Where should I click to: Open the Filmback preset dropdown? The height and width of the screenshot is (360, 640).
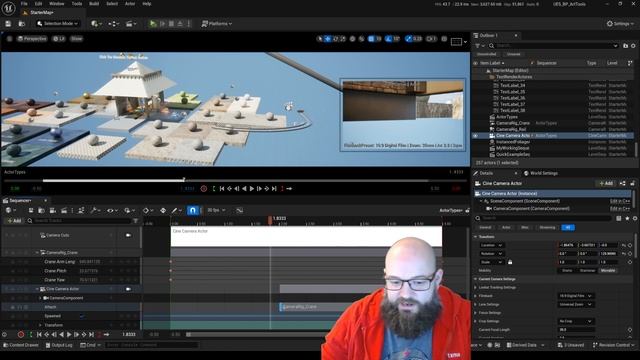[x=576, y=296]
